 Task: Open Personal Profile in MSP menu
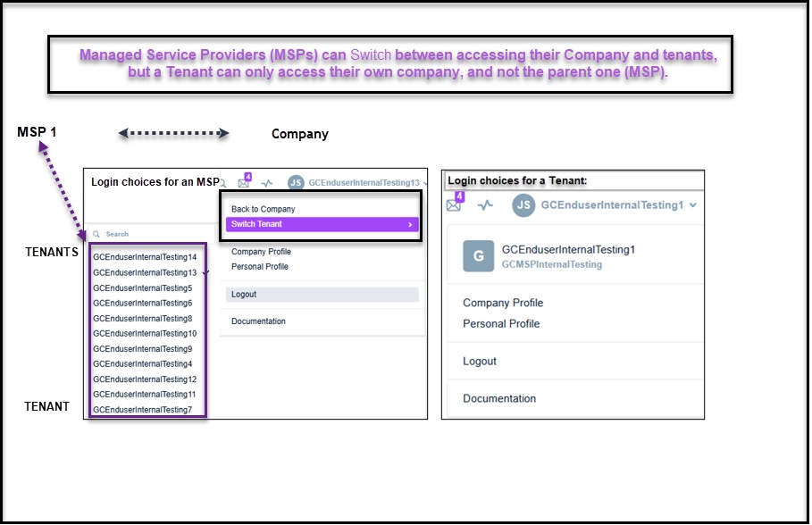(x=259, y=267)
